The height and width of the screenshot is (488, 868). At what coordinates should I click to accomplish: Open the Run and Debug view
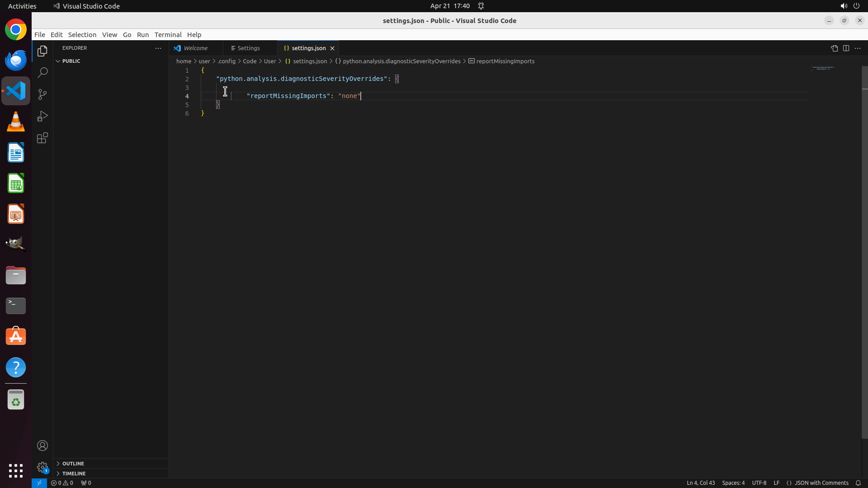pos(42,116)
